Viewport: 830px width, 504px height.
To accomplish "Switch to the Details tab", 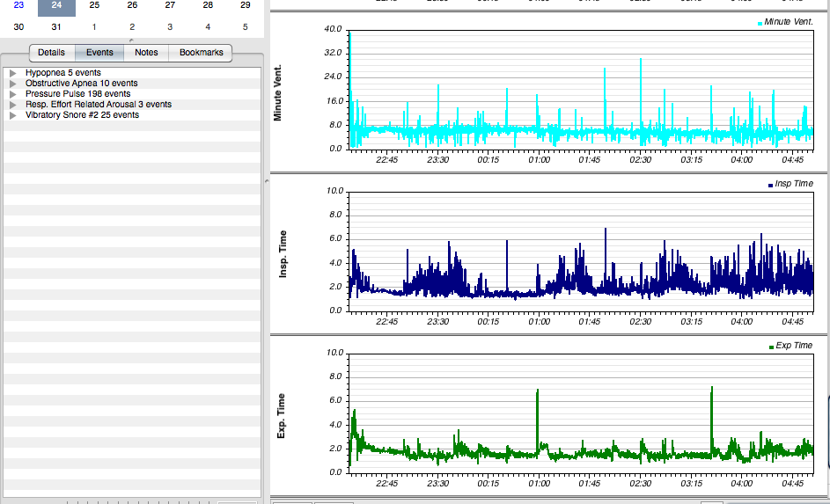I will (x=51, y=53).
